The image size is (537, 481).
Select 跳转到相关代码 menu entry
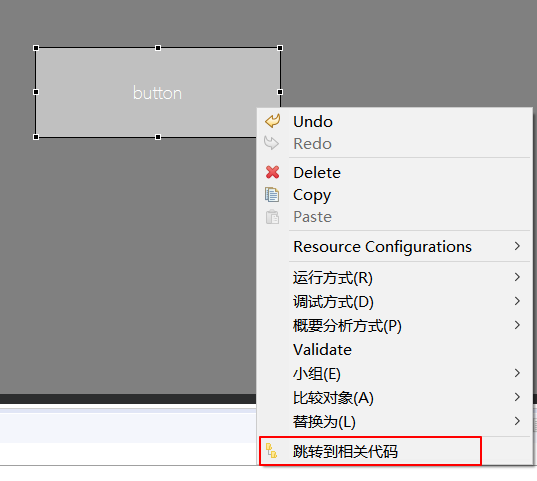click(x=370, y=451)
